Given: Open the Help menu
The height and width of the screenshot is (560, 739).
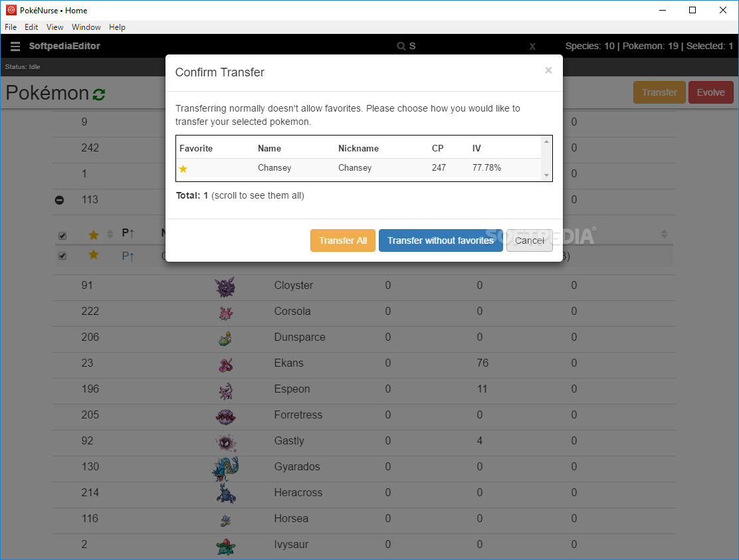Looking at the screenshot, I should click(118, 27).
